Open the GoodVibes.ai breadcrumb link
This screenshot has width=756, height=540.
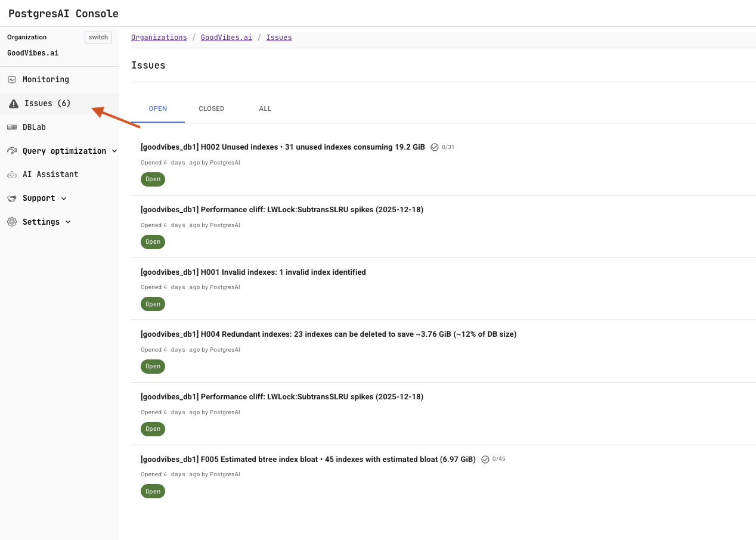(x=227, y=37)
